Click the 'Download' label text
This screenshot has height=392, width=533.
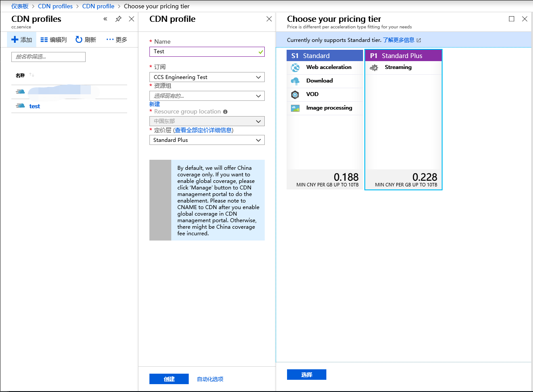319,81
